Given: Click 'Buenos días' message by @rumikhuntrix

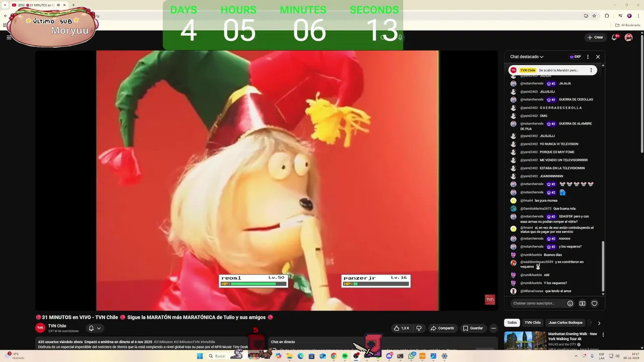Looking at the screenshot, I should tap(553, 255).
